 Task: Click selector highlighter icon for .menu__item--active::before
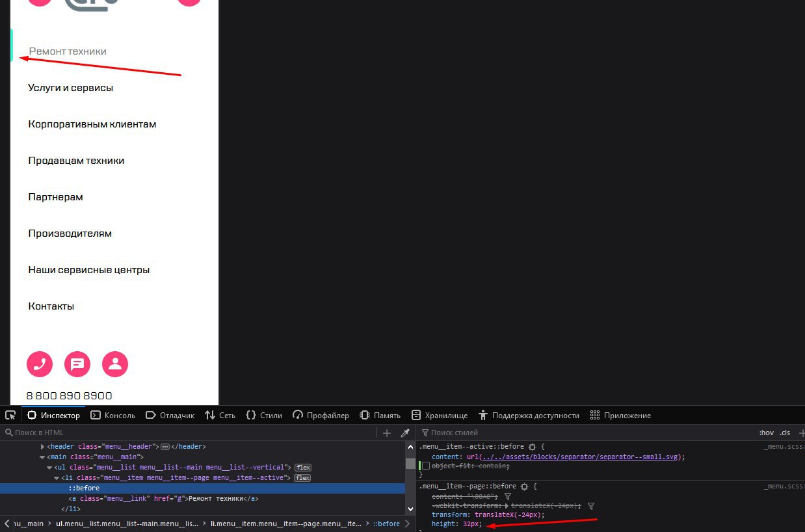click(x=533, y=447)
